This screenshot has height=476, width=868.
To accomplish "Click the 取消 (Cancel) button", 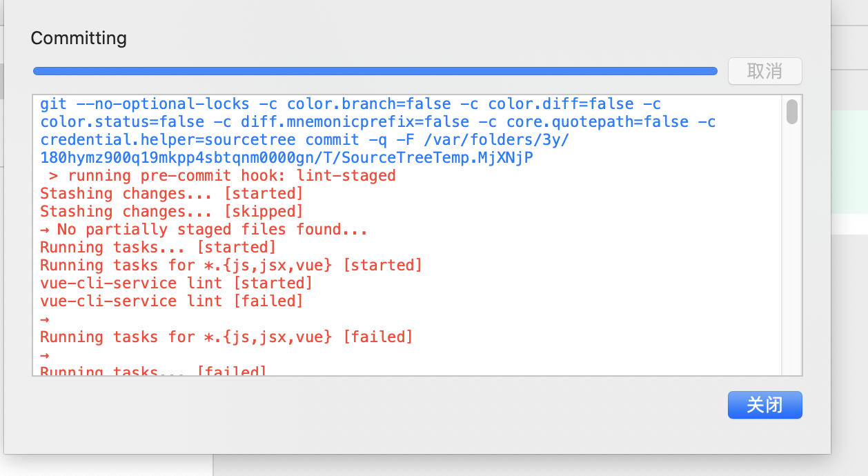I will 765,71.
